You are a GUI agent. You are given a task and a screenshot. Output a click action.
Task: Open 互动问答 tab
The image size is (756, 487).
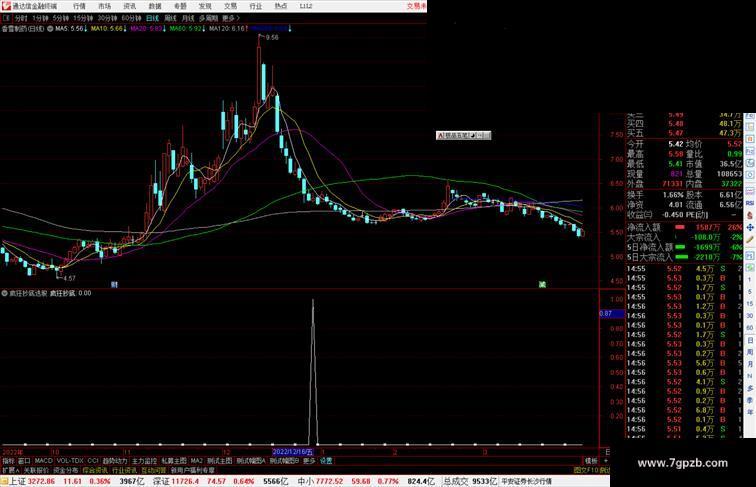(154, 470)
